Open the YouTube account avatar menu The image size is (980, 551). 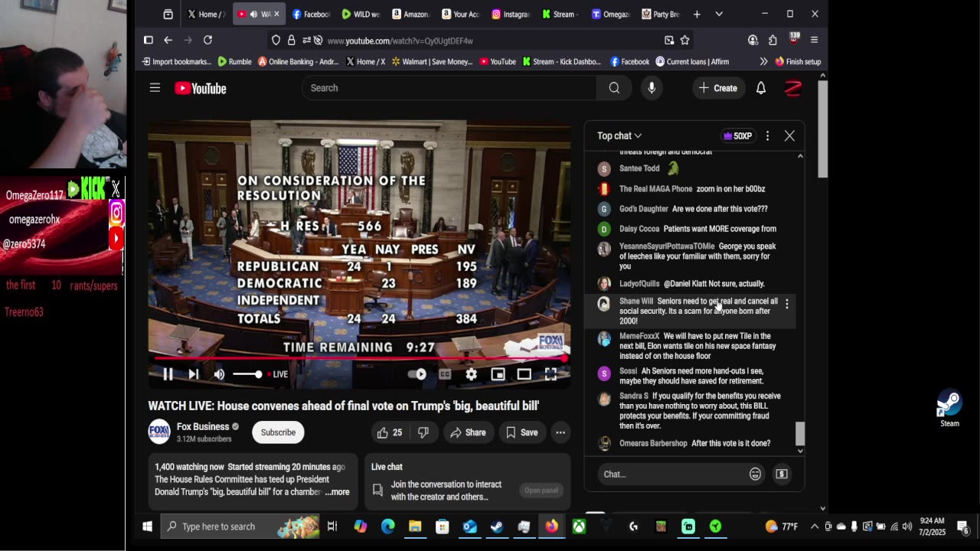click(x=793, y=88)
